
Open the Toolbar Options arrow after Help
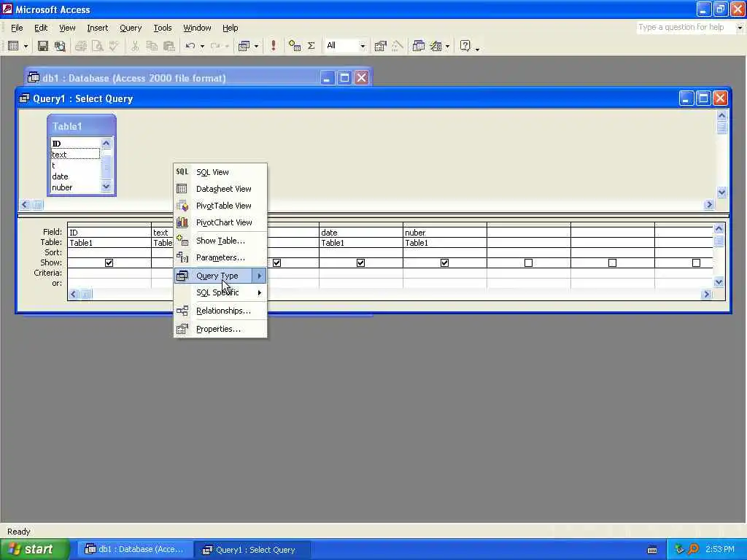pyautogui.click(x=477, y=47)
